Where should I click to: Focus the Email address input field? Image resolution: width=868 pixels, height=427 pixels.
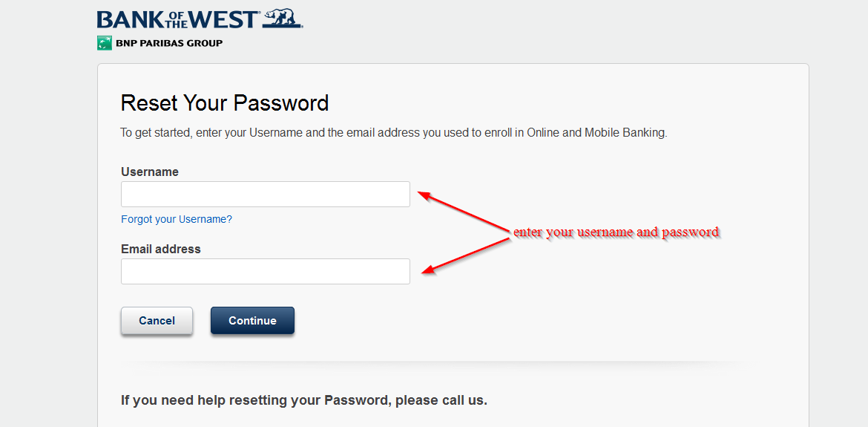click(x=266, y=271)
